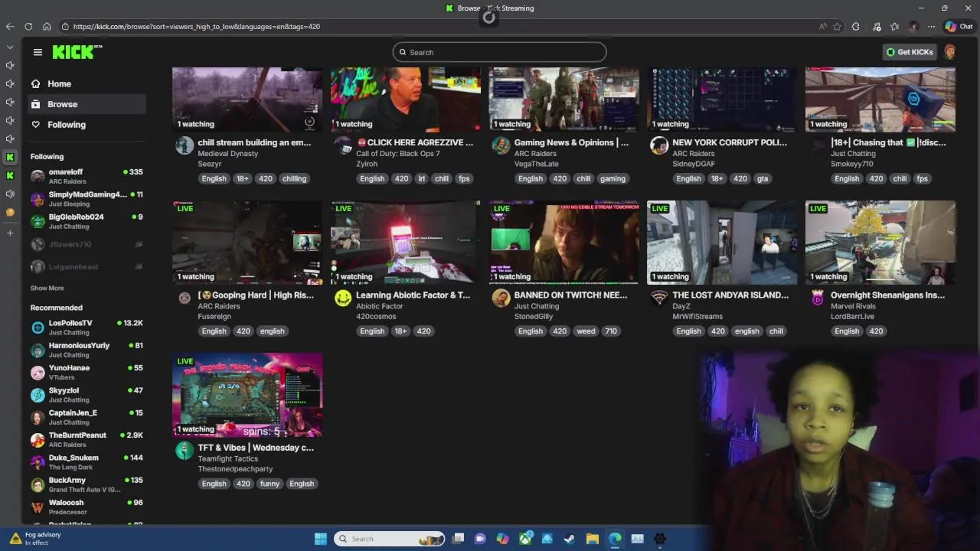Open BigGlobRob024 followed channel

point(87,221)
